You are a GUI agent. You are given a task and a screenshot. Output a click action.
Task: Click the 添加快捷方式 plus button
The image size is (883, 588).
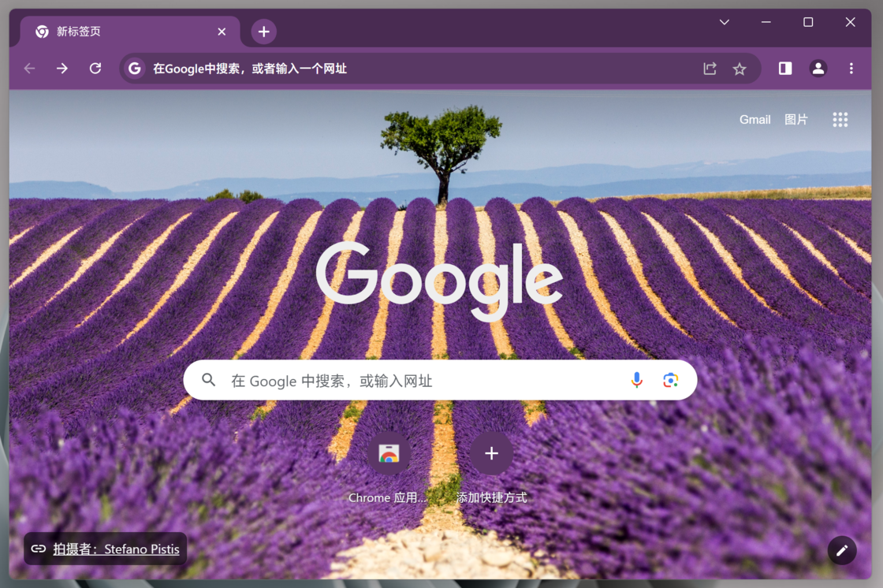point(491,454)
